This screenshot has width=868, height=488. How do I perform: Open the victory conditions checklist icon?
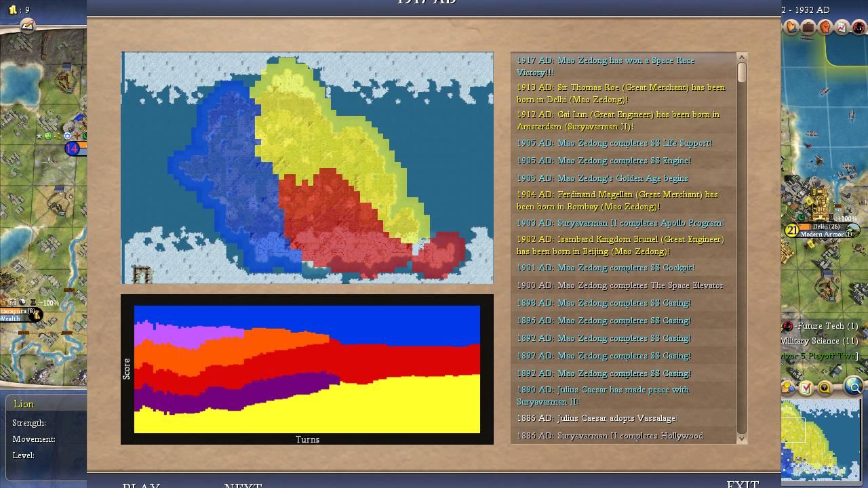[x=806, y=388]
